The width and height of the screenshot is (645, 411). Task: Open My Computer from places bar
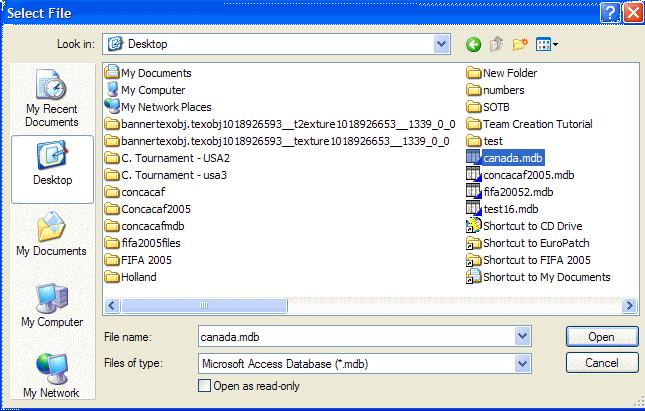point(51,305)
